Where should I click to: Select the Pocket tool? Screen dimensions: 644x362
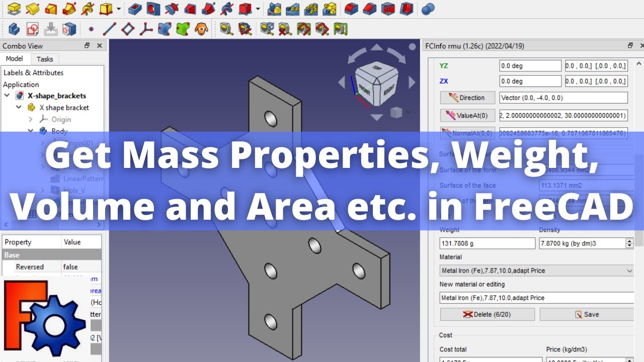click(x=135, y=9)
